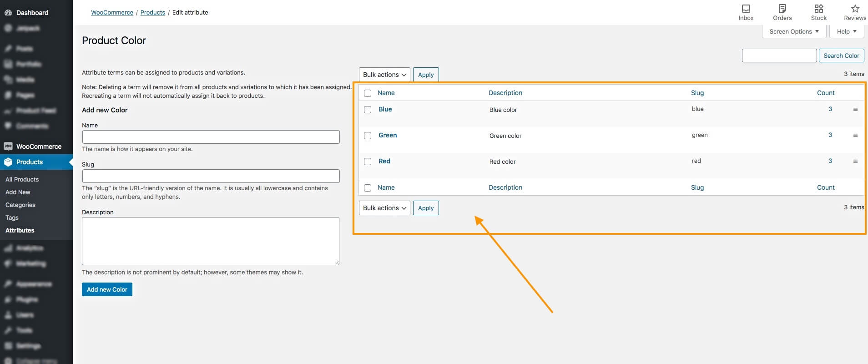Click the Orders icon
868x364 pixels.
782,9
